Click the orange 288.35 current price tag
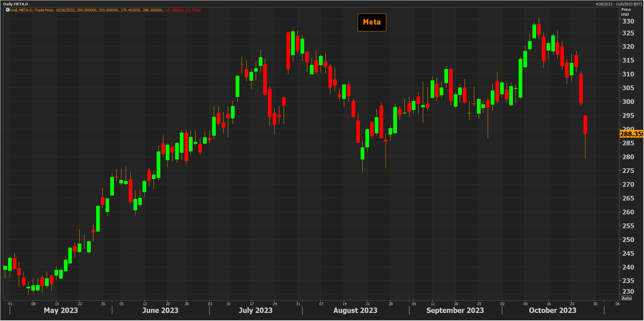644x321 pixels. click(x=631, y=134)
